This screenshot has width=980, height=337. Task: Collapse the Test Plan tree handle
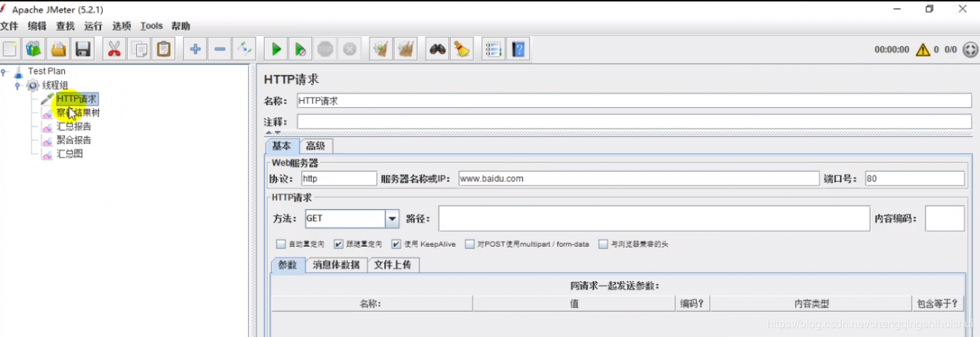[4, 72]
